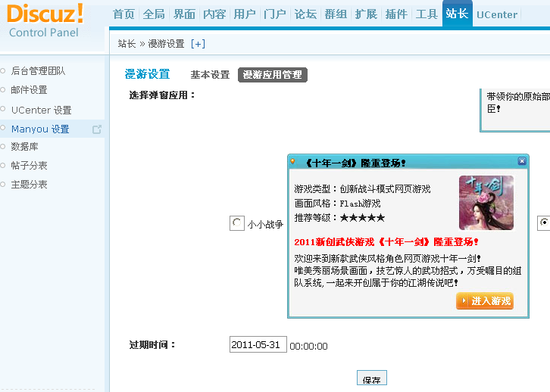Switch to the 基本设置 tab
This screenshot has width=550, height=392.
tap(210, 75)
